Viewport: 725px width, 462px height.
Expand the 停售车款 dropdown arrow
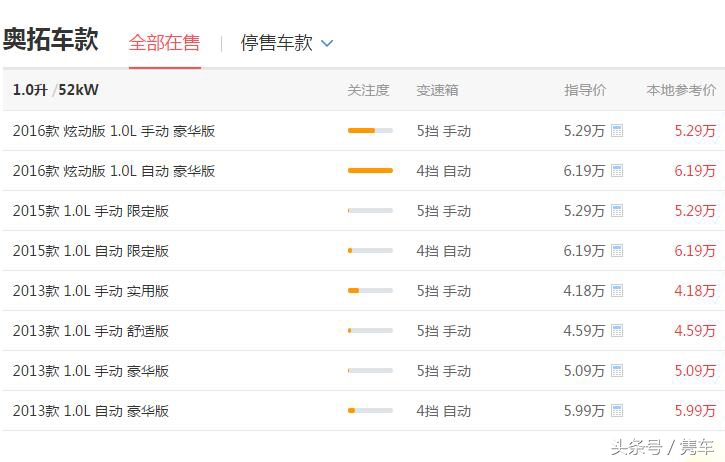(327, 44)
